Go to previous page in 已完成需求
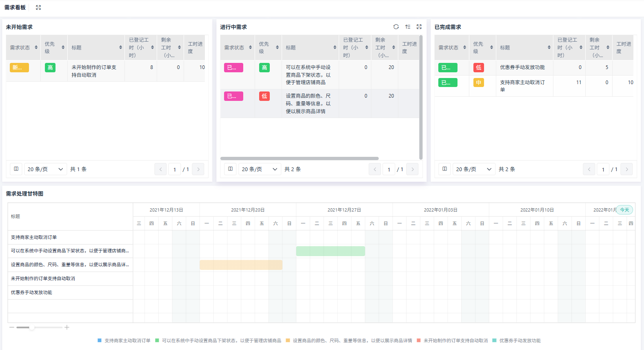This screenshot has height=350, width=644. 589,169
